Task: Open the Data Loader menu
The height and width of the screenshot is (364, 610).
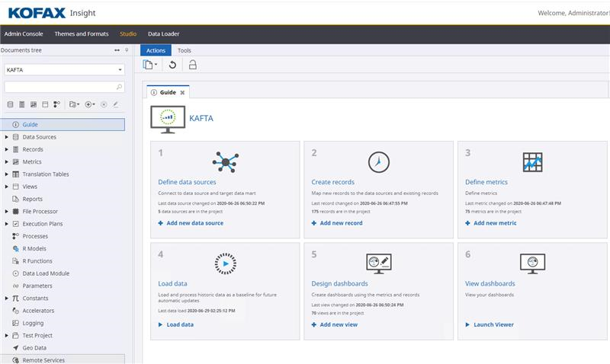Action: (163, 34)
